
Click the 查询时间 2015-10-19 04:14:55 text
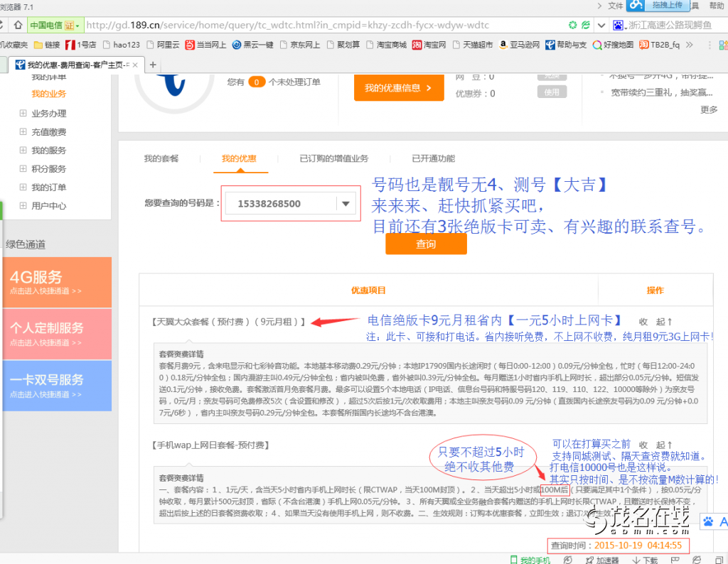[x=616, y=546]
